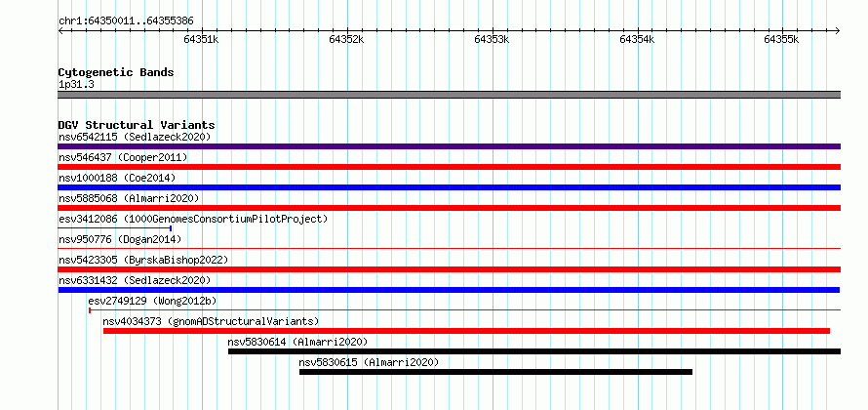Click the blue nsv1000188 Coe2014 bar
Screen dimensions: 868x410
pyautogui.click(x=449, y=187)
